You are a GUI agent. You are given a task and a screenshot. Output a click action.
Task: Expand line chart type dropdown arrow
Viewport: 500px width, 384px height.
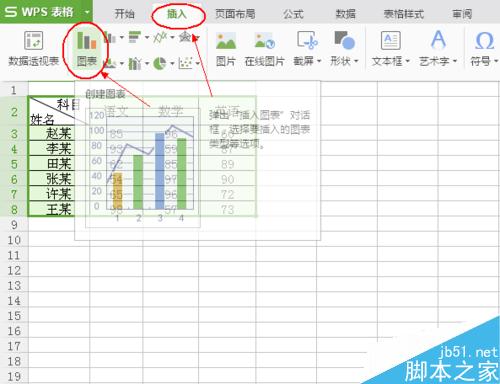172,37
